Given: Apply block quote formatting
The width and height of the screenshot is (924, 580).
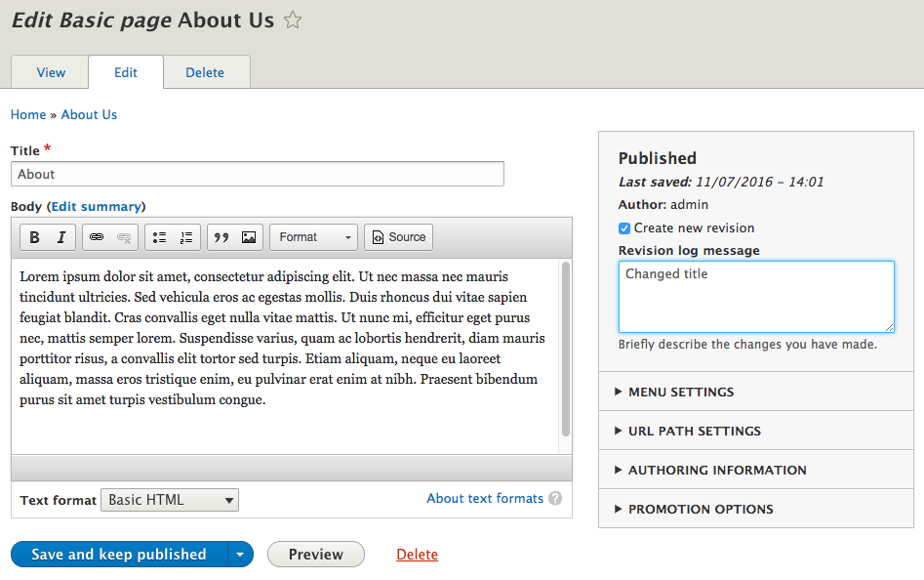Looking at the screenshot, I should (x=221, y=237).
